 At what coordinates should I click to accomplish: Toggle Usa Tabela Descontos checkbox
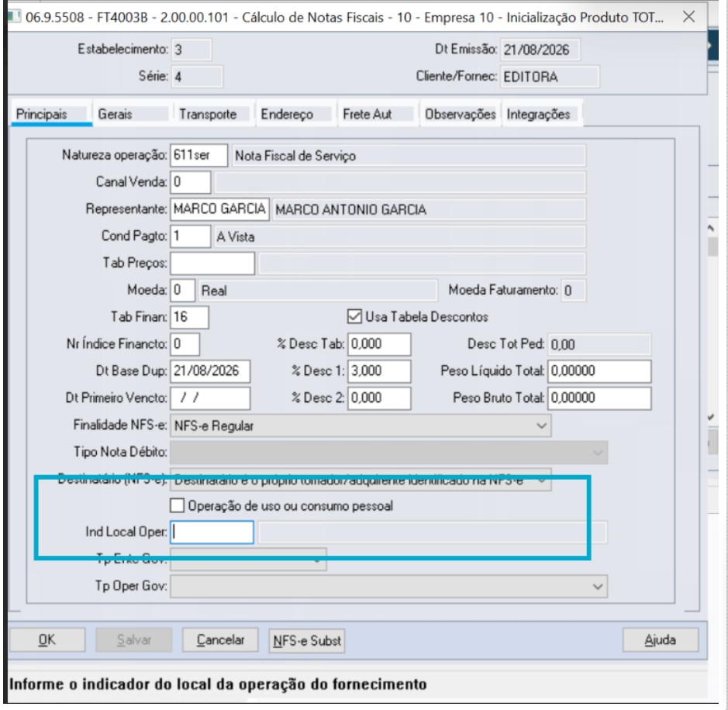(354, 317)
